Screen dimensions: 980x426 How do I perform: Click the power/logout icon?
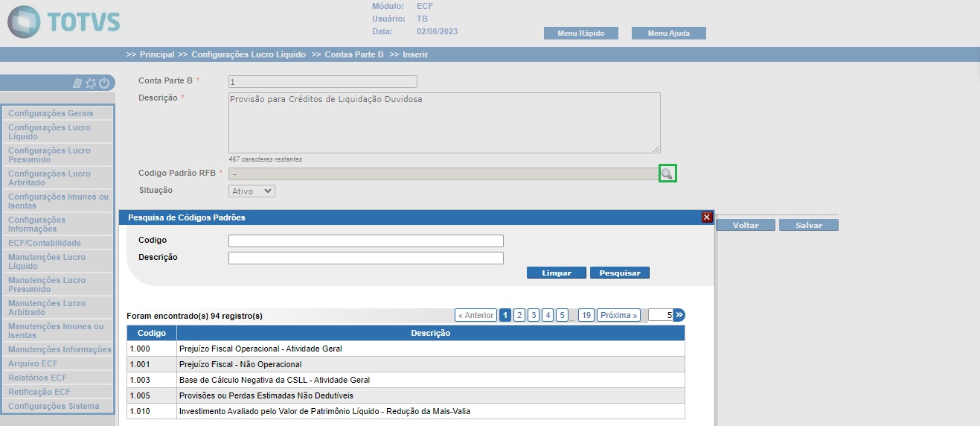[x=104, y=83]
